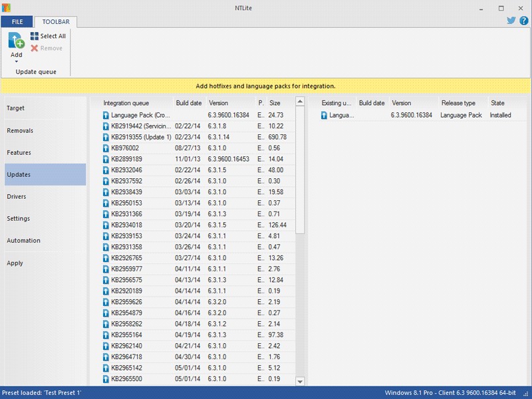
Task: Click the icon beside KB2919355 (Update 1)
Action: 106,137
